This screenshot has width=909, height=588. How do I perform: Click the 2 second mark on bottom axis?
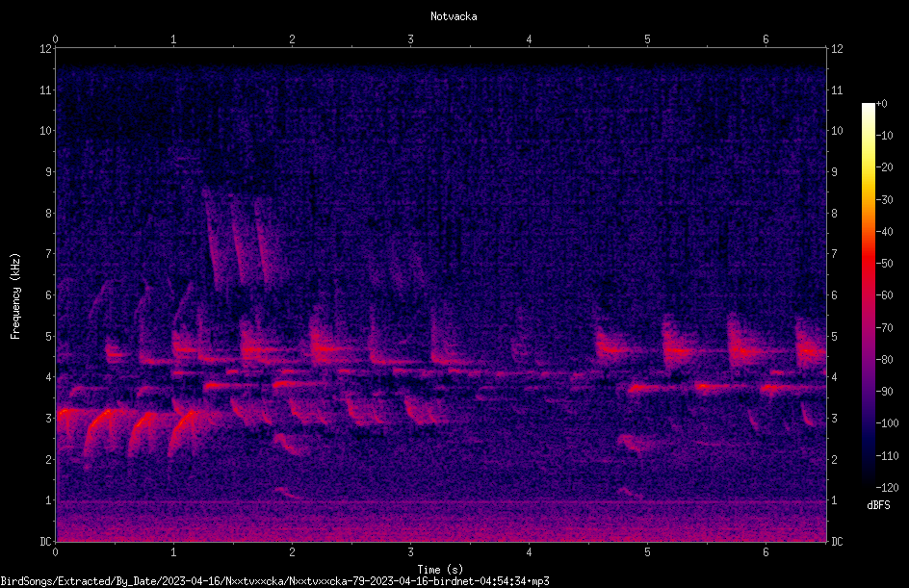(292, 552)
